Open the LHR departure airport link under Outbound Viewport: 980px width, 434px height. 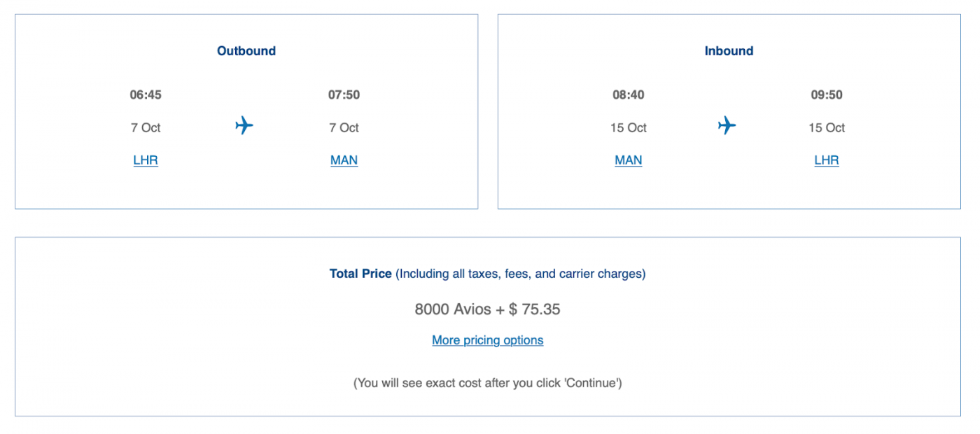146,160
